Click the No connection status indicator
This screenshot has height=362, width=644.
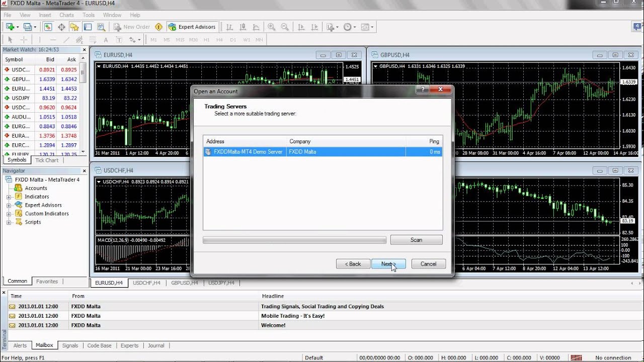click(x=613, y=358)
